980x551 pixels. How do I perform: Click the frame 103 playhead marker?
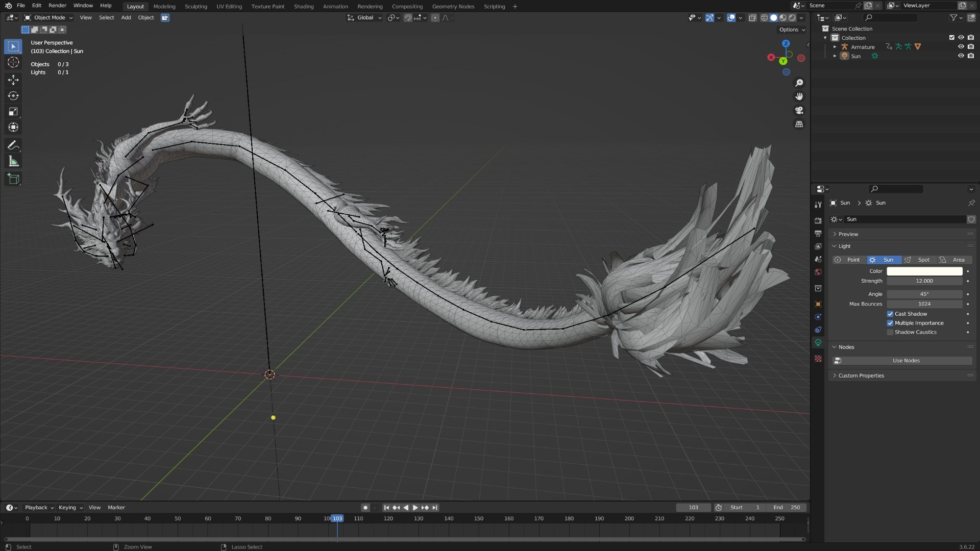[x=337, y=518]
